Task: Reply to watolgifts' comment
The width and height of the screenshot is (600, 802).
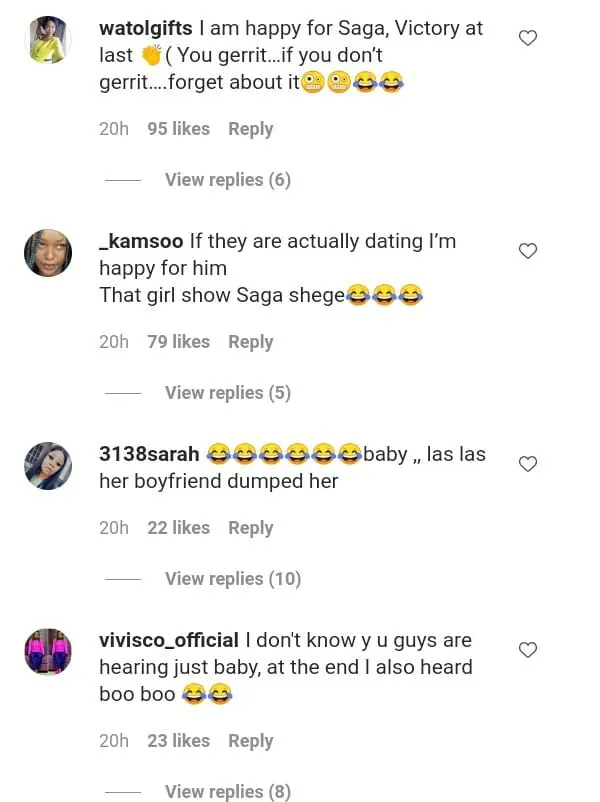Action: (250, 129)
